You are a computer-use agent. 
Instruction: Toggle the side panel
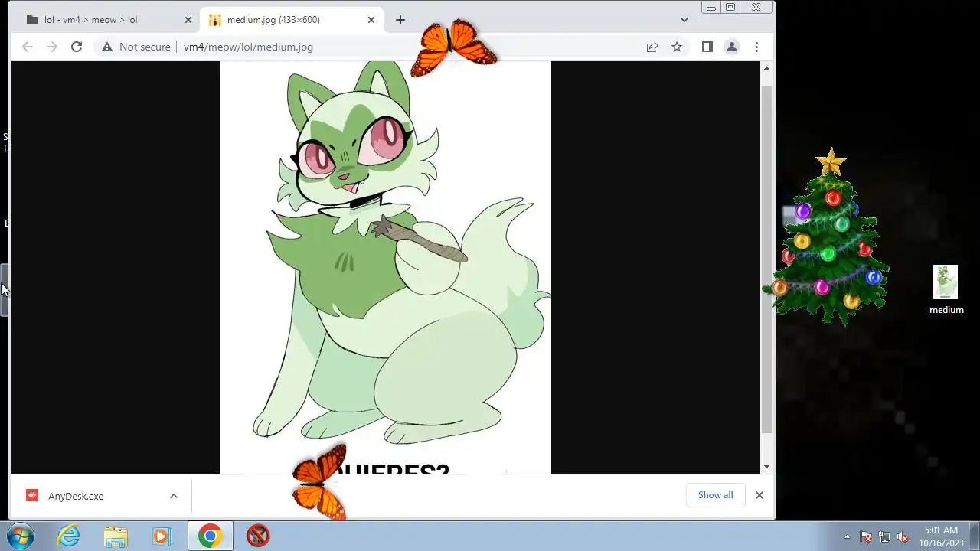click(707, 47)
